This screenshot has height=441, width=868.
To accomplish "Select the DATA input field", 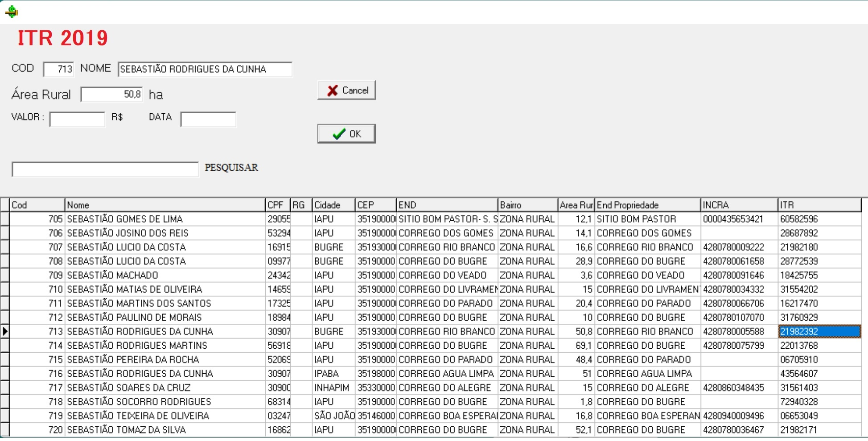I will [208, 120].
